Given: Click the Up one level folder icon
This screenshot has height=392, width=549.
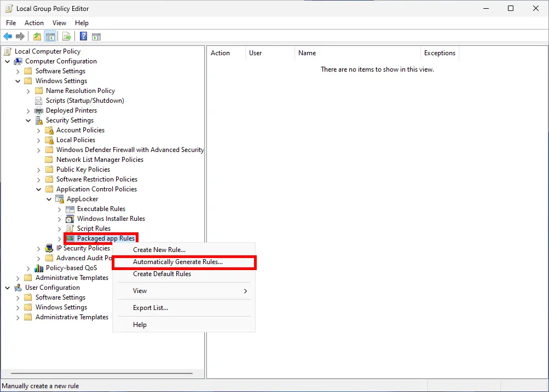Looking at the screenshot, I should 37,36.
